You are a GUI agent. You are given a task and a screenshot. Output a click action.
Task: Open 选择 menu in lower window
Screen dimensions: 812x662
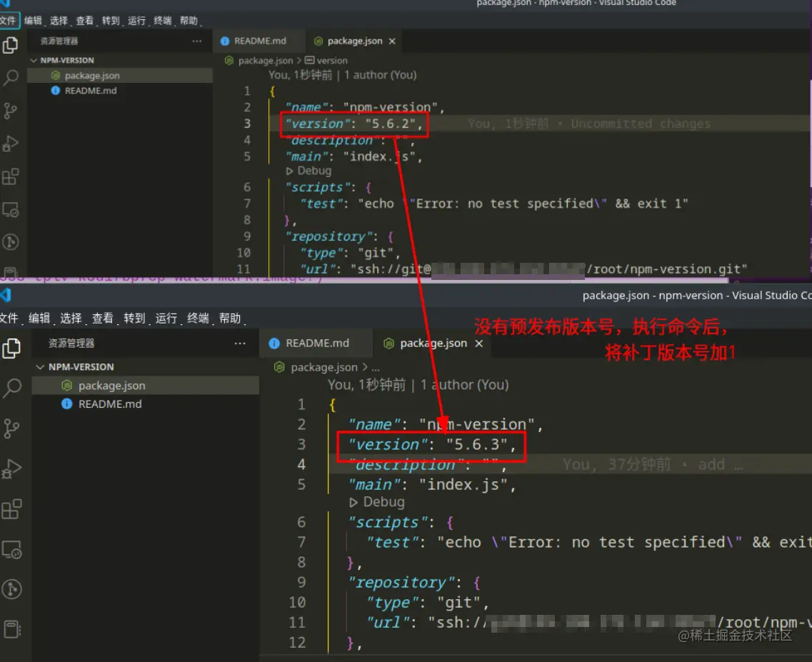(71, 318)
